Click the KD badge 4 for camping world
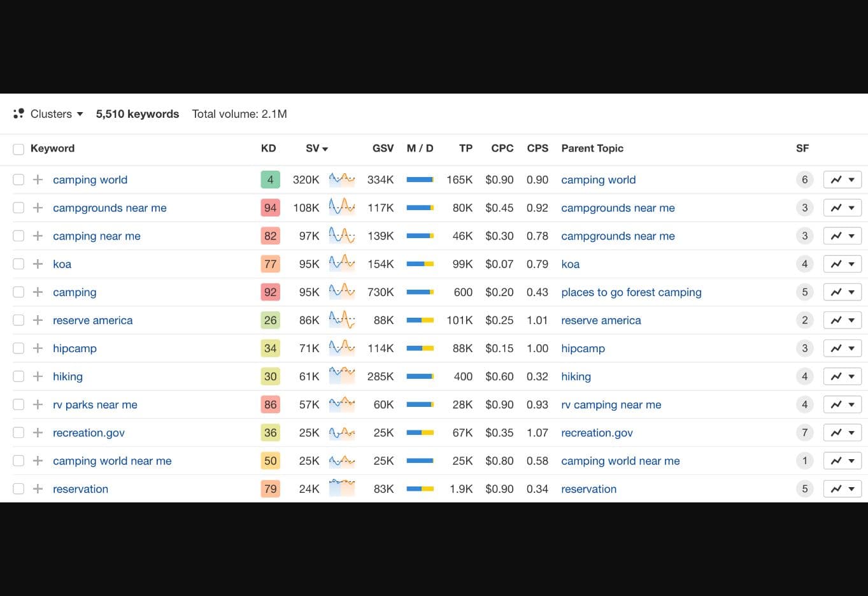This screenshot has height=596, width=868. (x=271, y=180)
